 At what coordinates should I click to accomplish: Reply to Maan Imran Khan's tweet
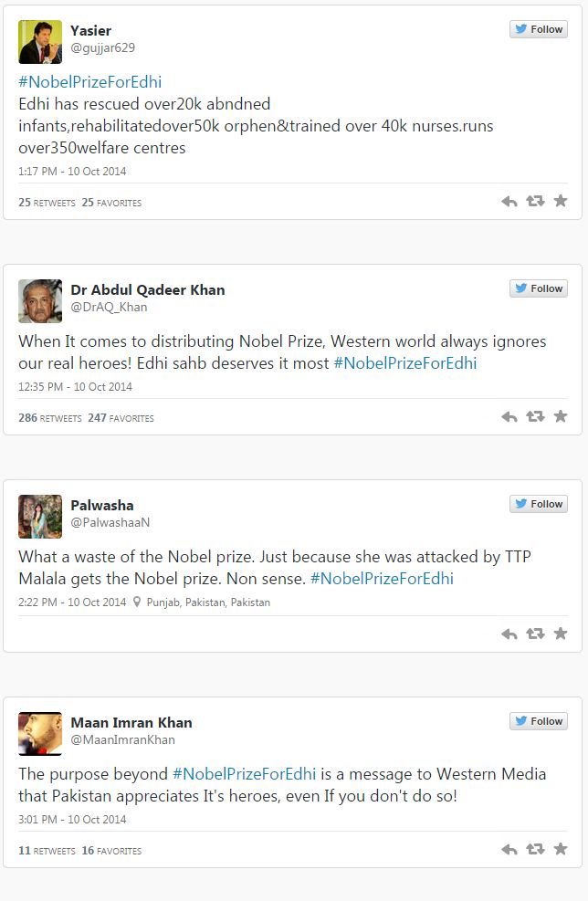[x=509, y=850]
